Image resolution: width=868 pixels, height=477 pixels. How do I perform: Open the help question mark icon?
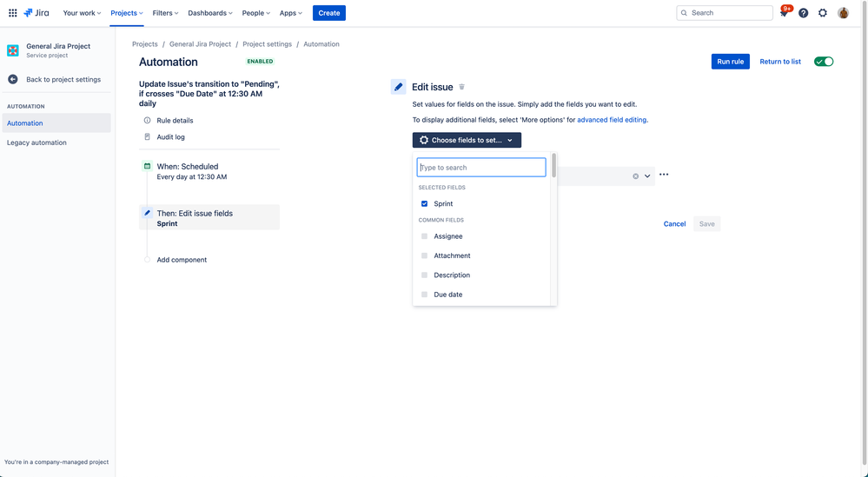(803, 13)
